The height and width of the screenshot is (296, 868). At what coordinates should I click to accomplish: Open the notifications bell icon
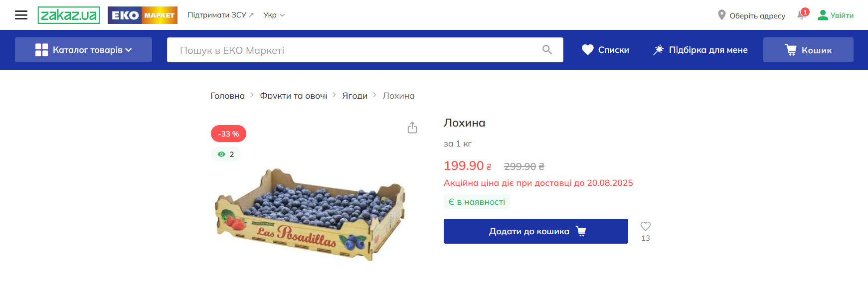[802, 14]
